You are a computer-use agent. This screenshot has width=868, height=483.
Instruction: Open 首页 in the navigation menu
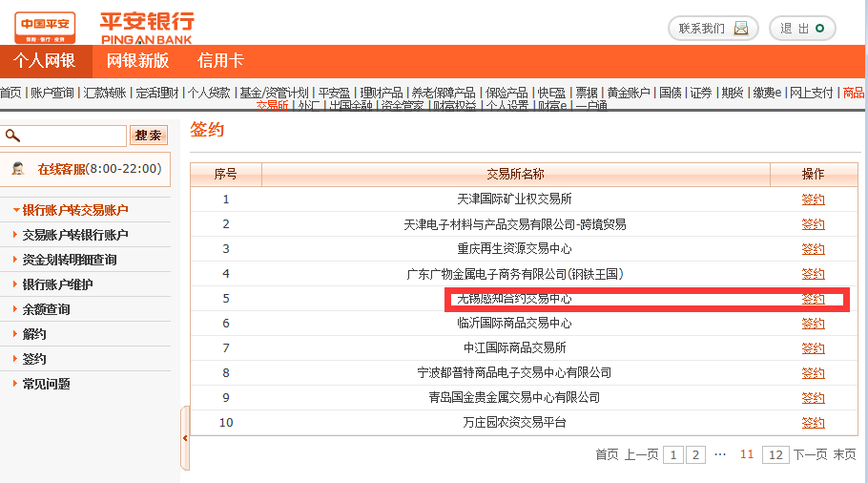[x=10, y=93]
